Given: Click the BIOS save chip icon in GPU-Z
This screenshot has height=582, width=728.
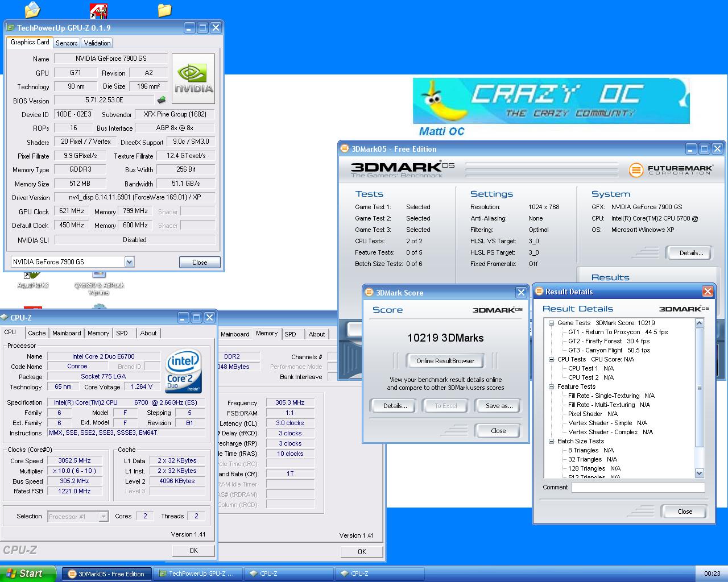Looking at the screenshot, I should click(162, 100).
